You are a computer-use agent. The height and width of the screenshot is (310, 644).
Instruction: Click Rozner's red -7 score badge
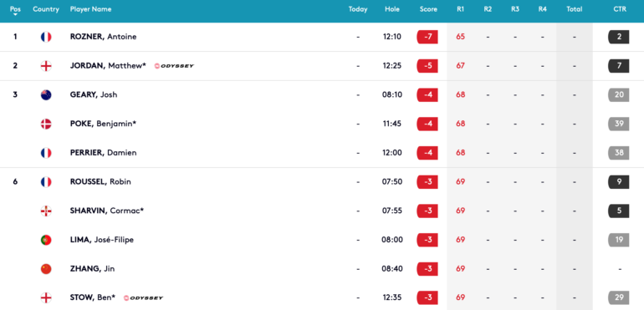pyautogui.click(x=427, y=37)
